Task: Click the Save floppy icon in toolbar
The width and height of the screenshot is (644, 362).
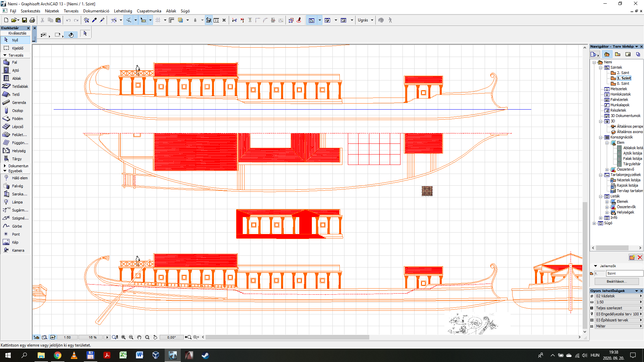Action: point(24,20)
